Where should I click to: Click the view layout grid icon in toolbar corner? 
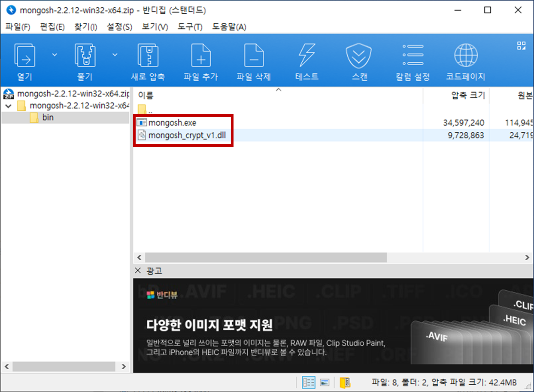coord(521,46)
